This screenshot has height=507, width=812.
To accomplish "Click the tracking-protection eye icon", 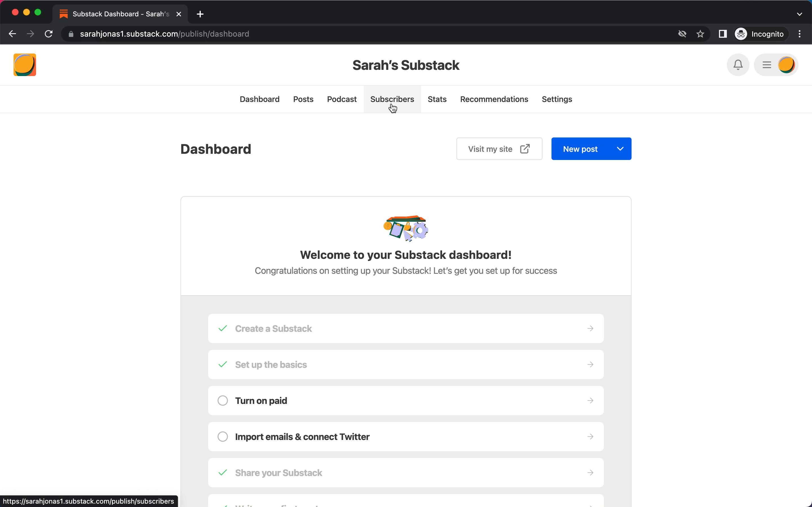I will [x=682, y=34].
